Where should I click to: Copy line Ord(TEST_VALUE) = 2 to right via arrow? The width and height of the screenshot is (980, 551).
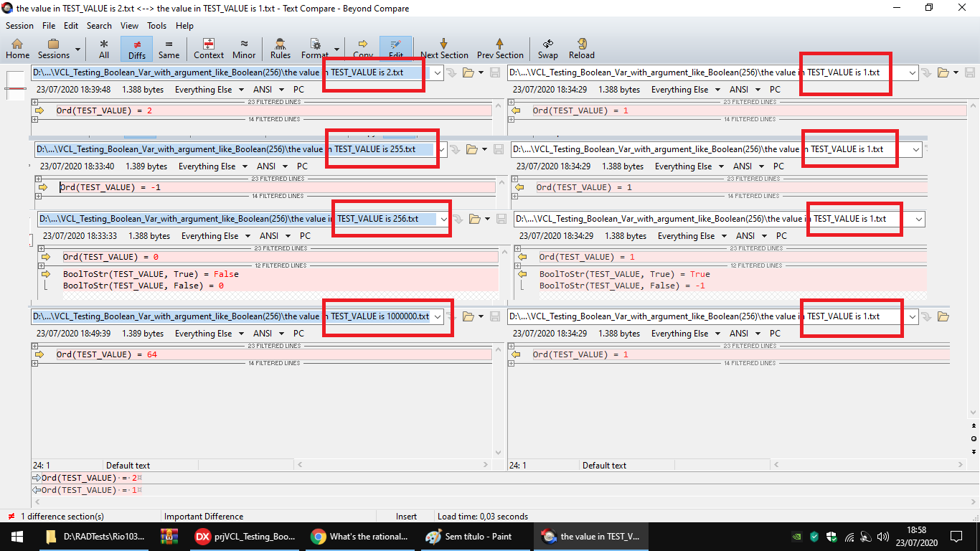tap(40, 110)
